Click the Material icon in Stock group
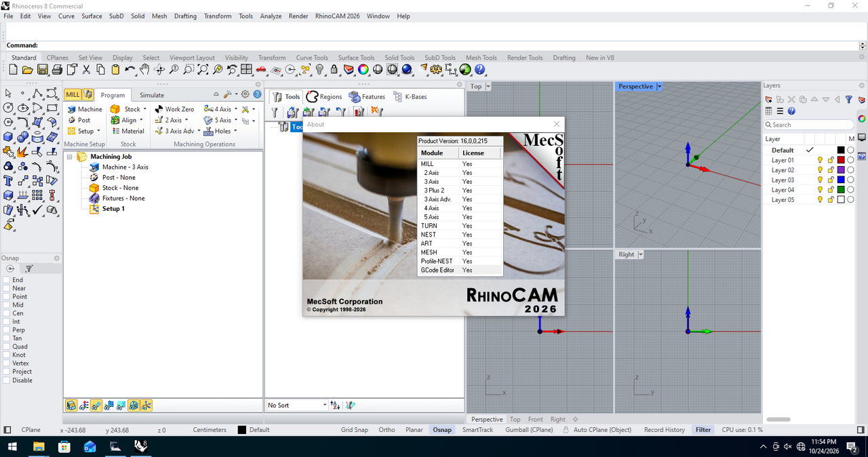The height and width of the screenshot is (457, 868). pos(115,131)
